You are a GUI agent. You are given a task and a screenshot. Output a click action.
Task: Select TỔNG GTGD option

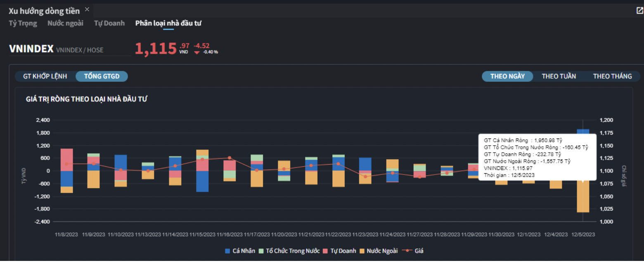[x=102, y=76]
